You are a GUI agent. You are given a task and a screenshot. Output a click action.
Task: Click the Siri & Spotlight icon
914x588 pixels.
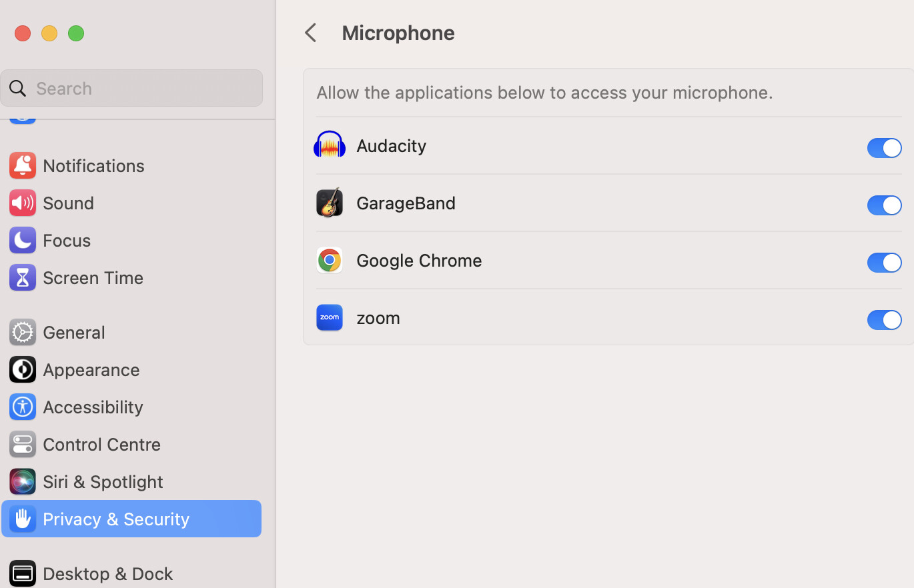[x=22, y=481]
